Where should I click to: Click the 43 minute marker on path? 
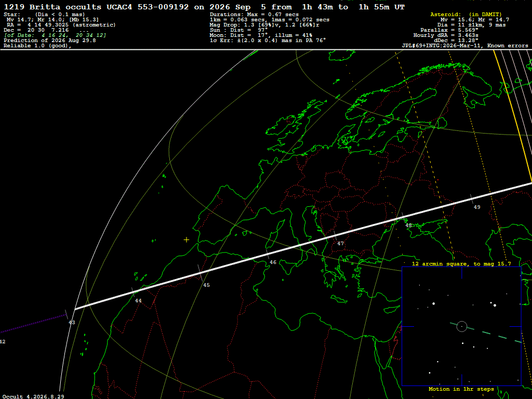point(72,322)
